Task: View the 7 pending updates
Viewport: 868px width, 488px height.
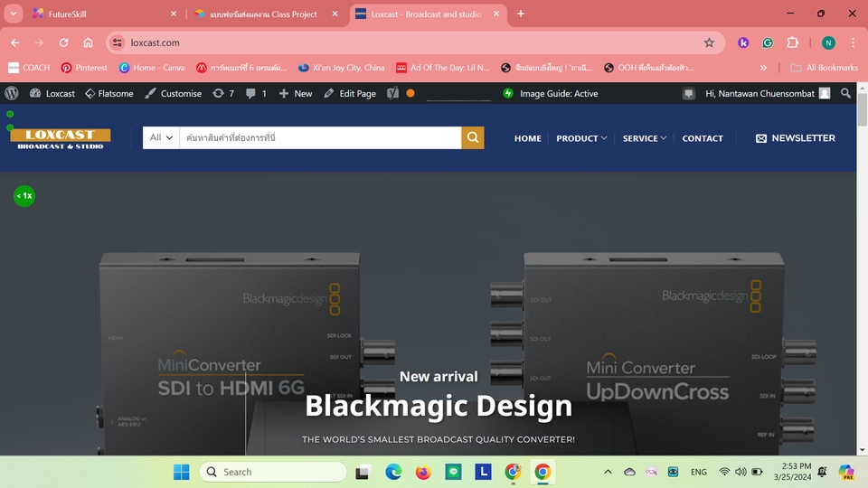Action: point(223,93)
